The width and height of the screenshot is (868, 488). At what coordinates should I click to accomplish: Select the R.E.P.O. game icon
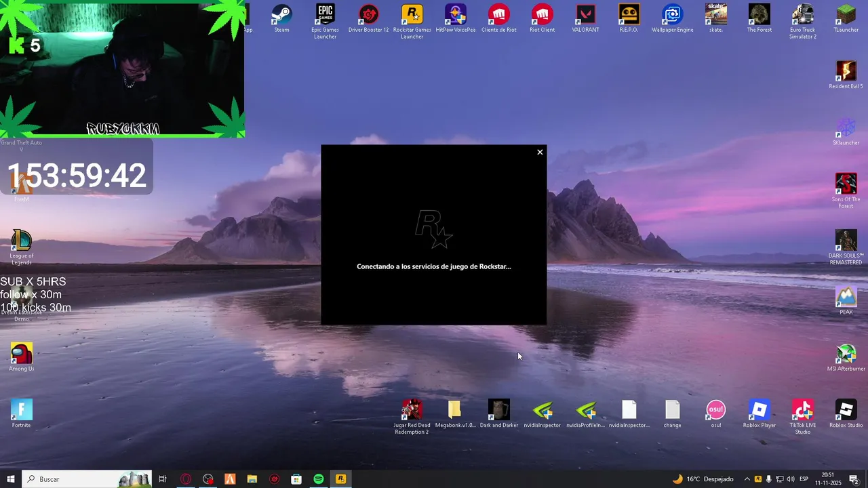click(x=629, y=18)
